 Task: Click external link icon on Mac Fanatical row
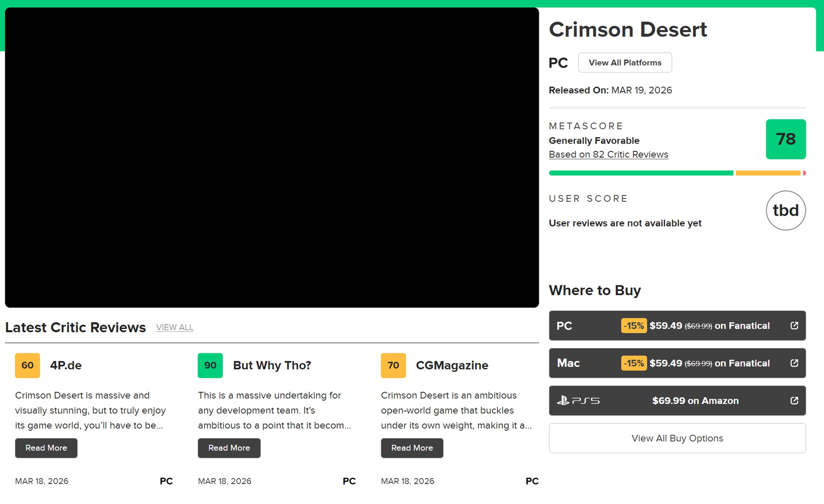[794, 363]
